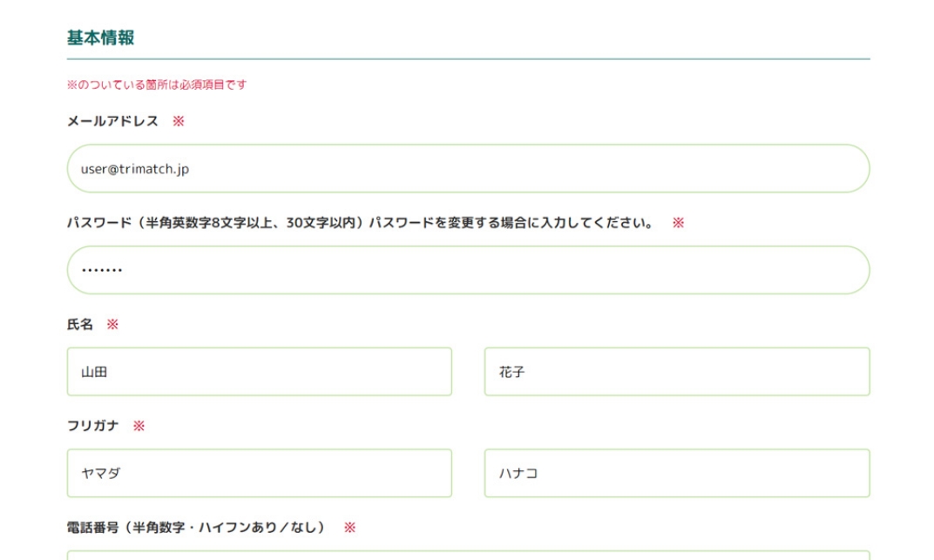Click the required mark beside 電話番号 label
The height and width of the screenshot is (560, 934).
tap(349, 527)
